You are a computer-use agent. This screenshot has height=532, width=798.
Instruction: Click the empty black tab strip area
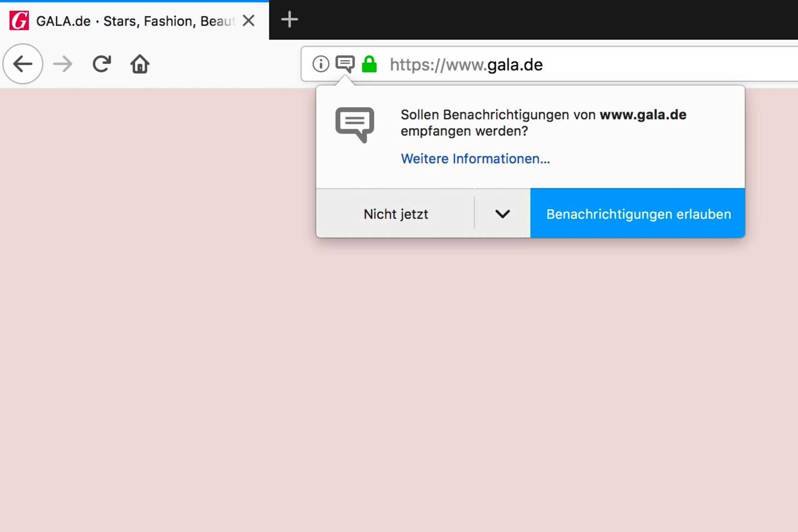click(546, 19)
